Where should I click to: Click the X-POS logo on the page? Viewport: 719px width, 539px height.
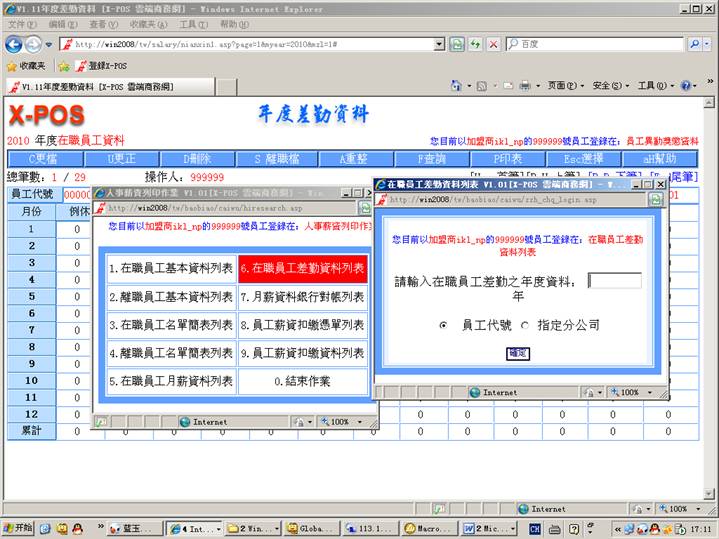45,115
